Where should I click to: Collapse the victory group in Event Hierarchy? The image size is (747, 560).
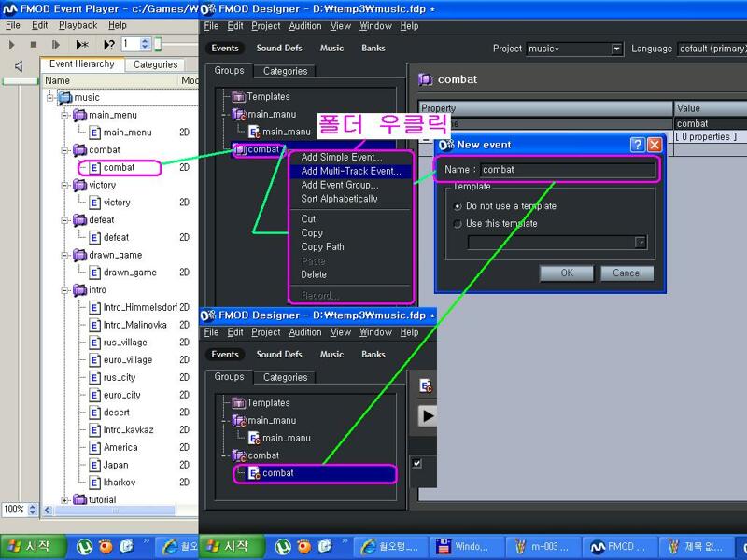64,185
